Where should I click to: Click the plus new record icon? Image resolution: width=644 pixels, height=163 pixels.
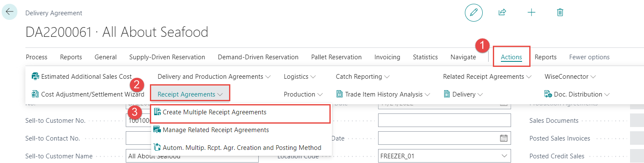[531, 12]
